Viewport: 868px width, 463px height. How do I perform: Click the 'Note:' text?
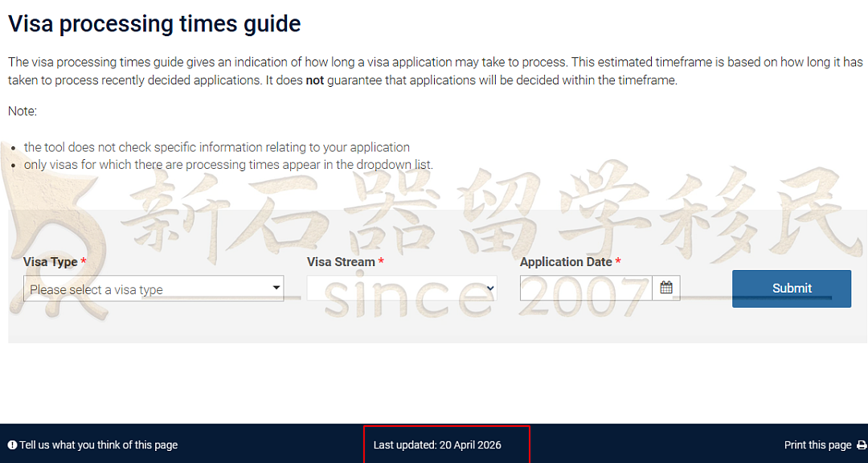23,111
